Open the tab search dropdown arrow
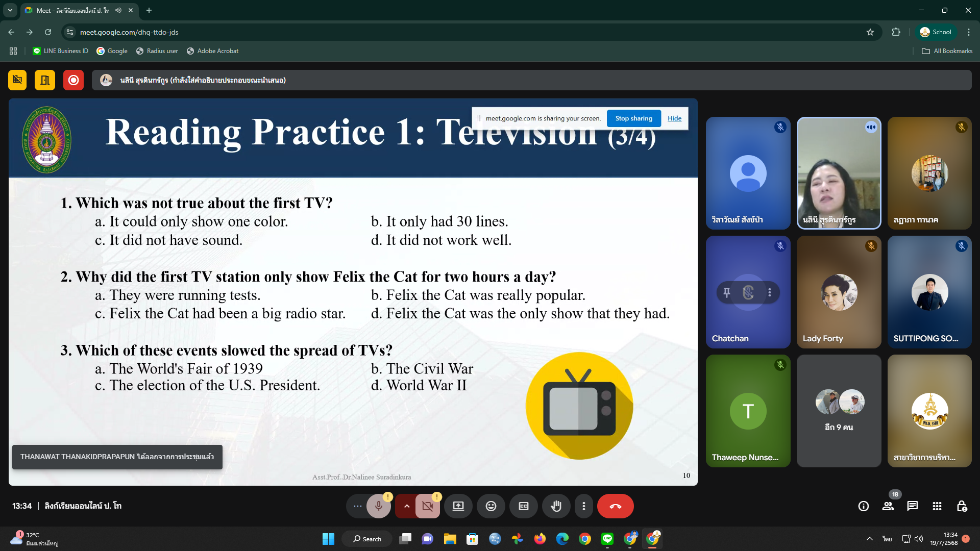This screenshot has height=551, width=980. point(10,10)
